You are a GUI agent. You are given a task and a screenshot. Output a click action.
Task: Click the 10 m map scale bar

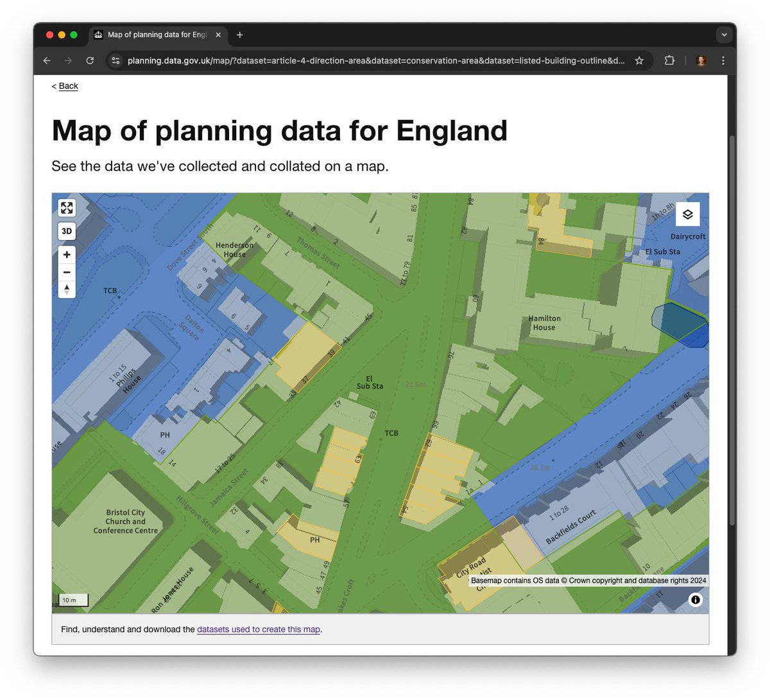(x=74, y=601)
